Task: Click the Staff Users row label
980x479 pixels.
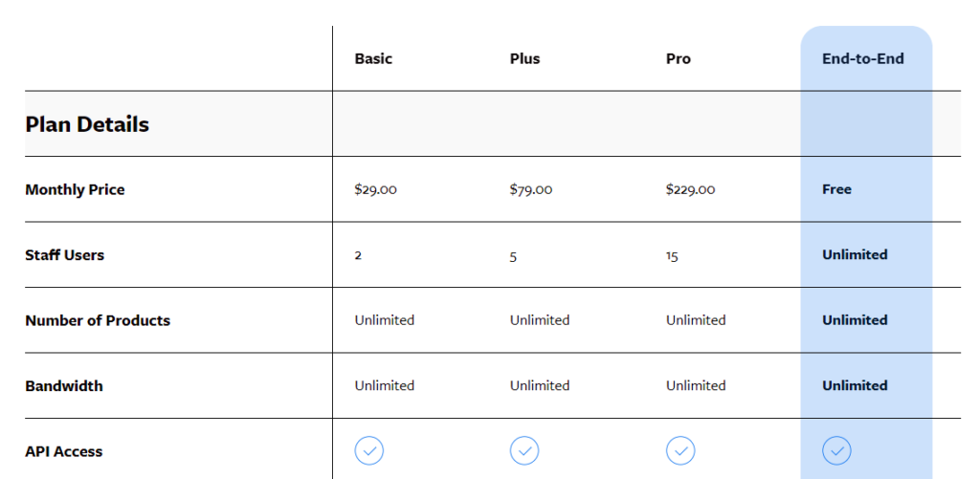Action: pyautogui.click(x=64, y=255)
